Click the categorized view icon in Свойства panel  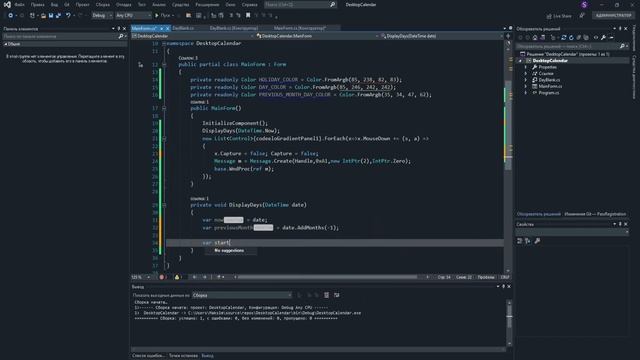tap(520, 241)
